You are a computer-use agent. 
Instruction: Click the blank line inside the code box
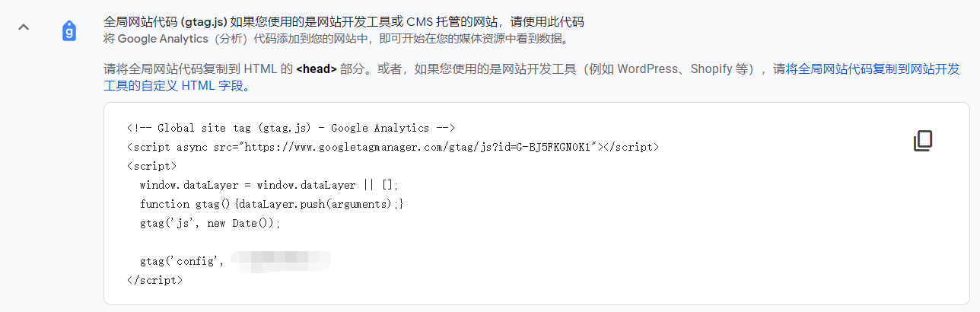(380, 242)
